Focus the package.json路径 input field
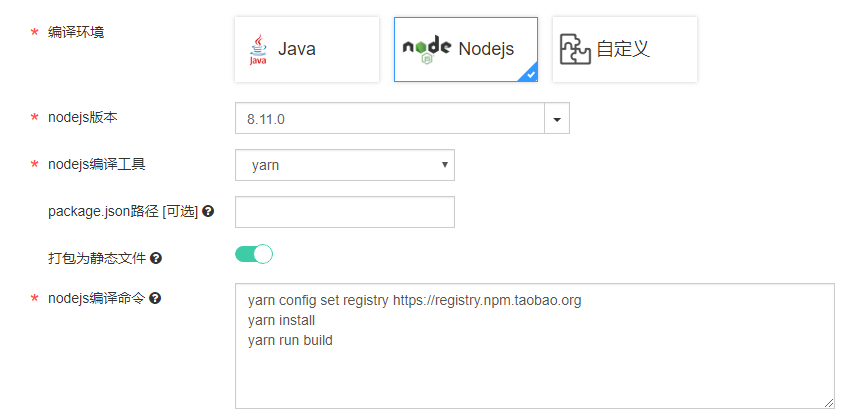Screen dimensions: 859x419 pyautogui.click(x=345, y=212)
